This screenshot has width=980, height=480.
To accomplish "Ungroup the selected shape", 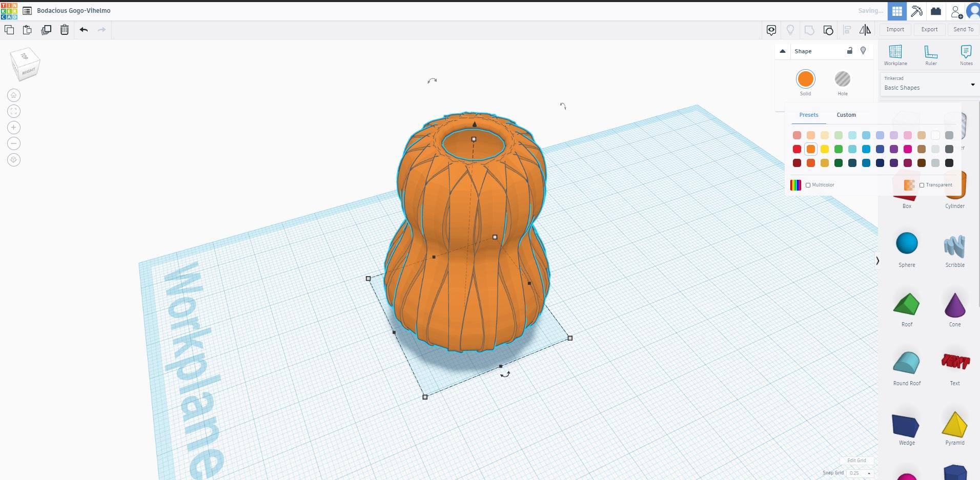I will pyautogui.click(x=828, y=30).
